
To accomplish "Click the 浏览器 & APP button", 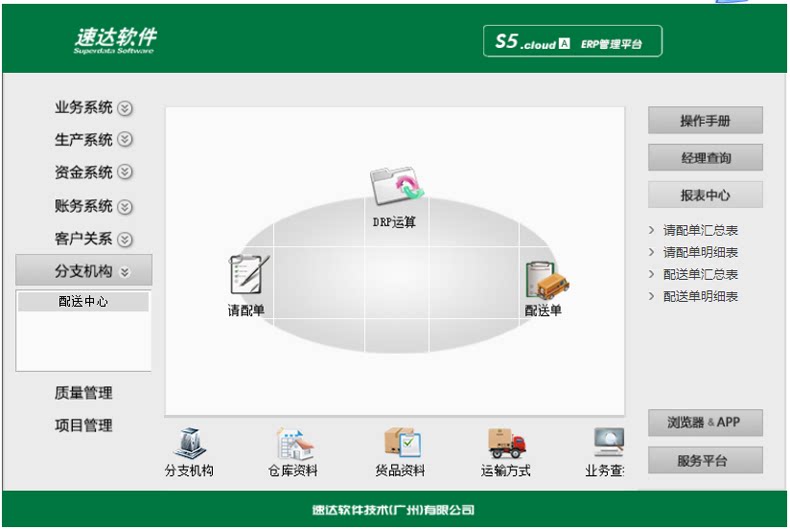I will click(x=705, y=422).
